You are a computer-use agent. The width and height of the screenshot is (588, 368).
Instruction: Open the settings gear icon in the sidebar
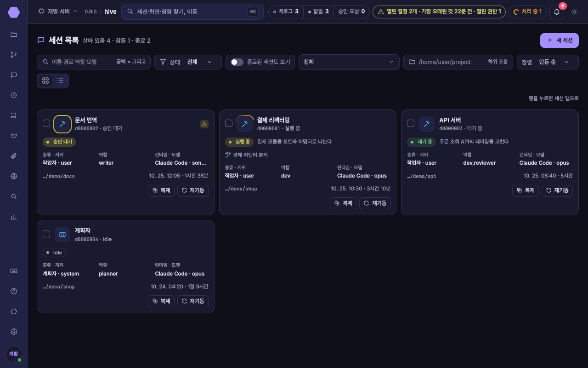14,332
